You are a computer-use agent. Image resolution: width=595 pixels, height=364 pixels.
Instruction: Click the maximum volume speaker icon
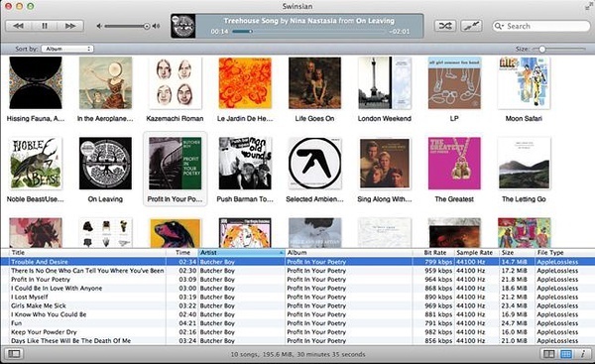[156, 26]
